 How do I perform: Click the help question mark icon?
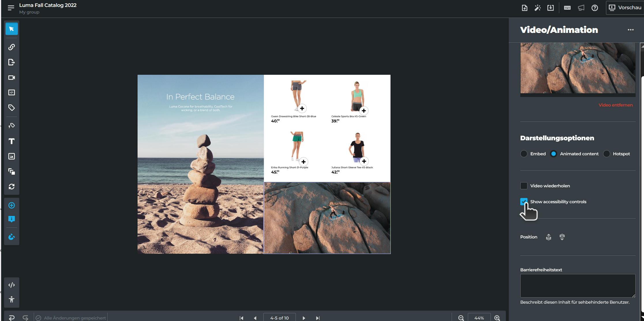point(594,8)
